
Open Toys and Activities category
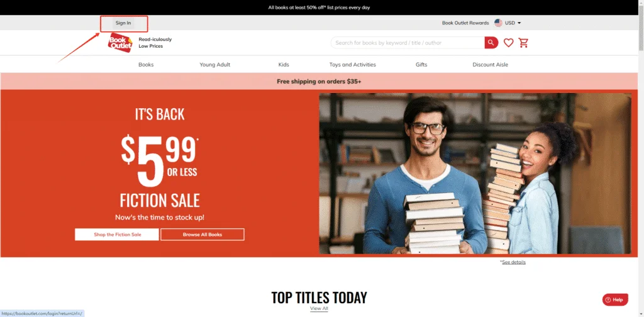point(352,64)
